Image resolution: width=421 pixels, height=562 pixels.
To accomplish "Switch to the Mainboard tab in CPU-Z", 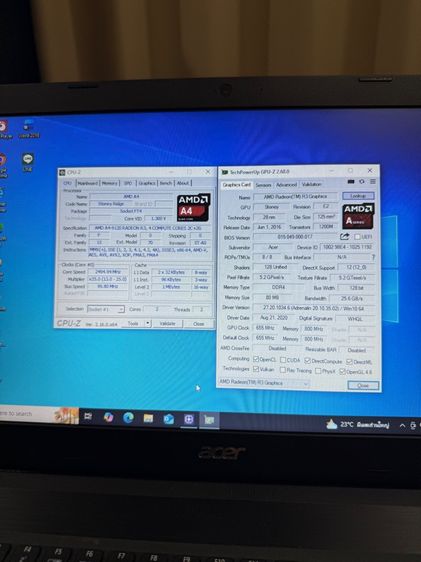I will click(88, 183).
